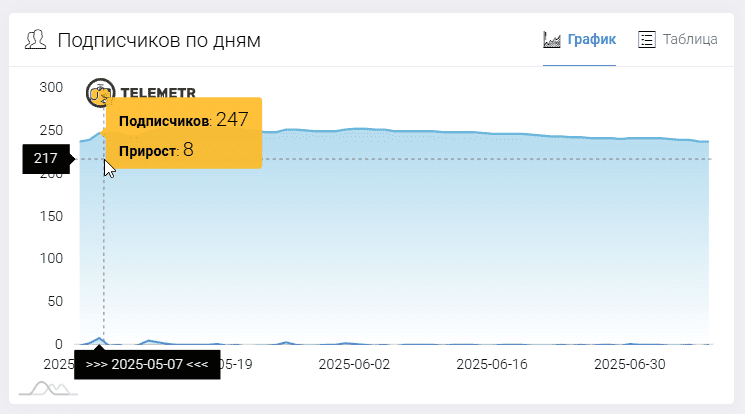Screen dimensions: 745x414
Task: Switch to the График tab label
Action: coord(592,39)
